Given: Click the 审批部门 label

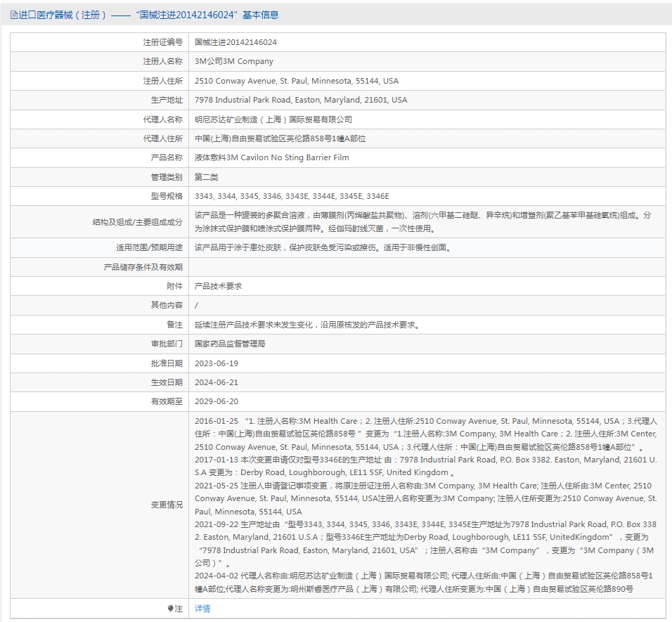Looking at the screenshot, I should 167,344.
